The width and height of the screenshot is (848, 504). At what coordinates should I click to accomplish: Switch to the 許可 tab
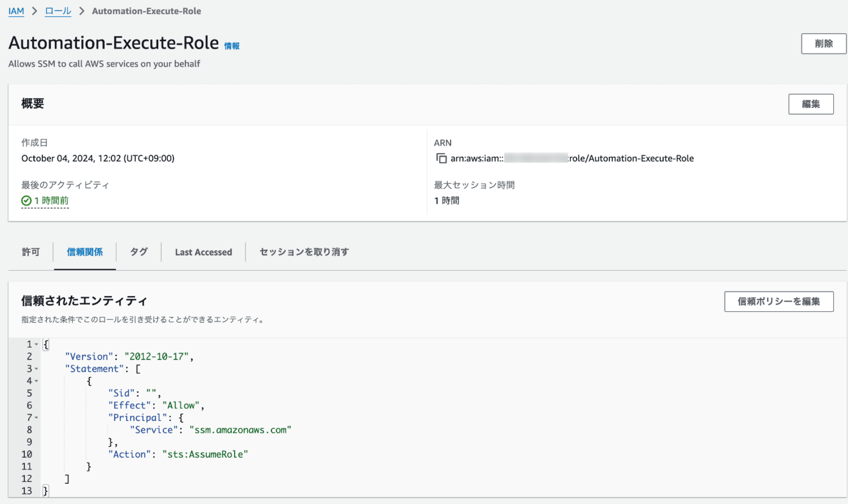point(31,252)
